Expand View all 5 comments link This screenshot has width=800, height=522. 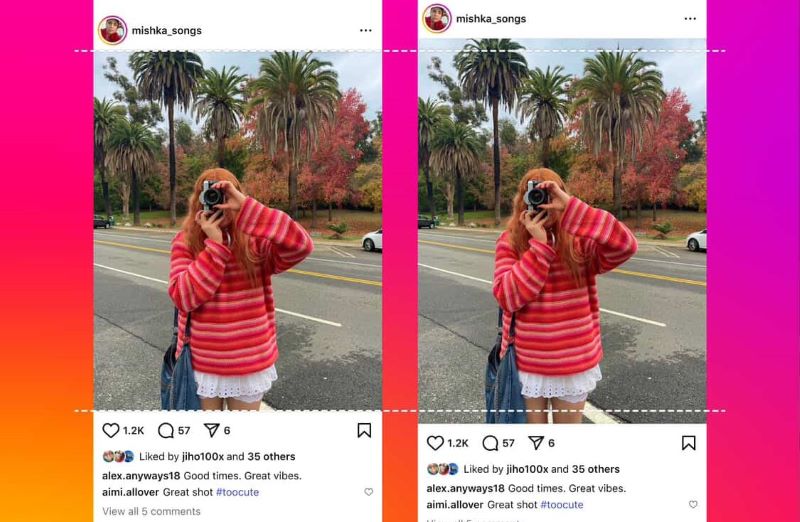(151, 511)
